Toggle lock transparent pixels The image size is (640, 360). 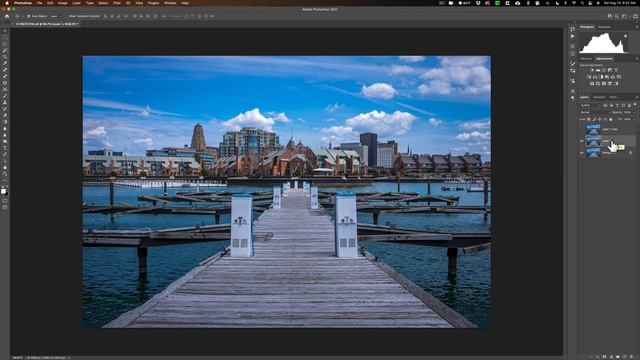pos(589,119)
